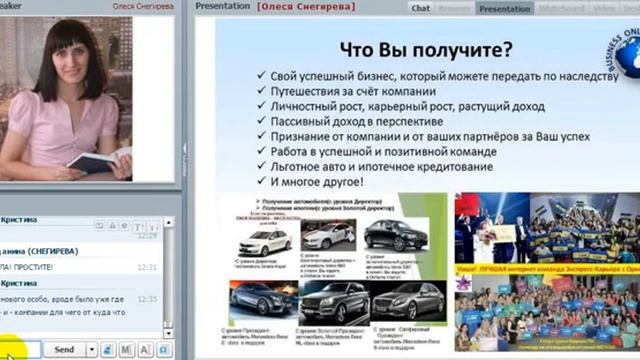Open the Whiteboard tab

pyautogui.click(x=562, y=9)
